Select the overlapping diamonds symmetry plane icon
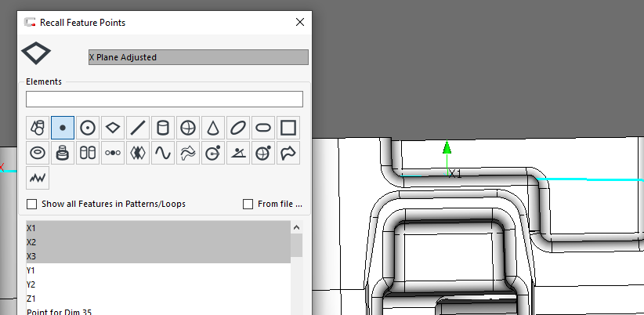 click(x=138, y=153)
